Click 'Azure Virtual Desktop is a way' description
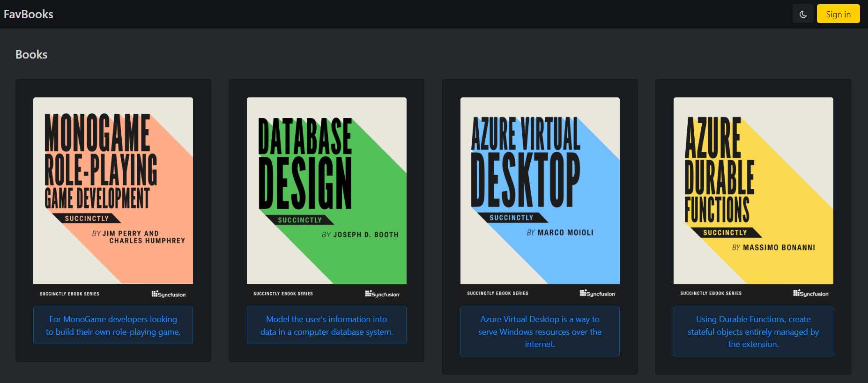Image resolution: width=868 pixels, height=383 pixels. coord(540,331)
